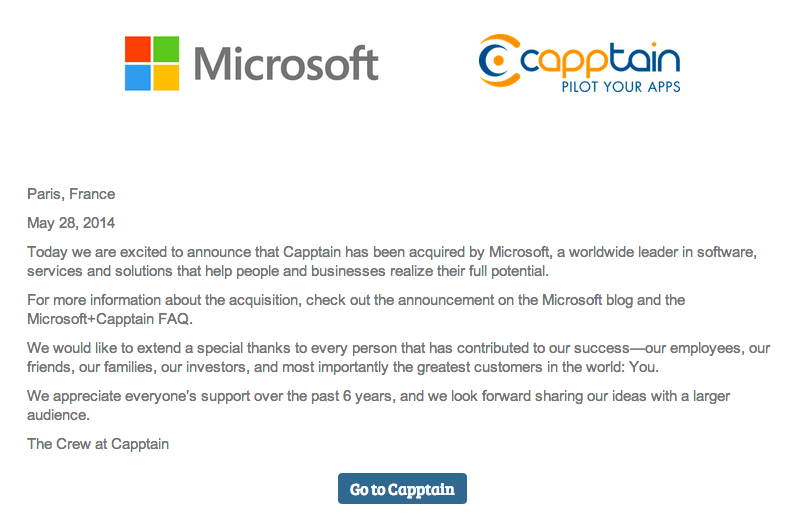Click the red square in Microsoft logo
795x529 pixels.
tap(138, 49)
